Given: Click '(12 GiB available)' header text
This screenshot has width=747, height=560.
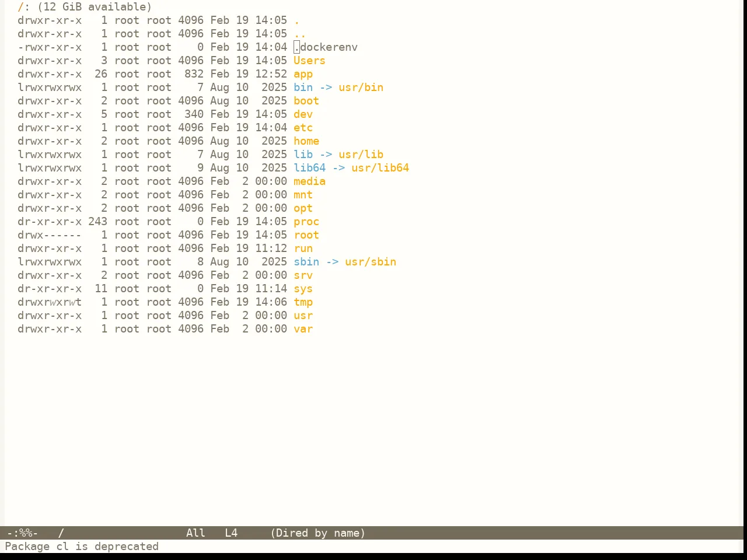Looking at the screenshot, I should 95,7.
